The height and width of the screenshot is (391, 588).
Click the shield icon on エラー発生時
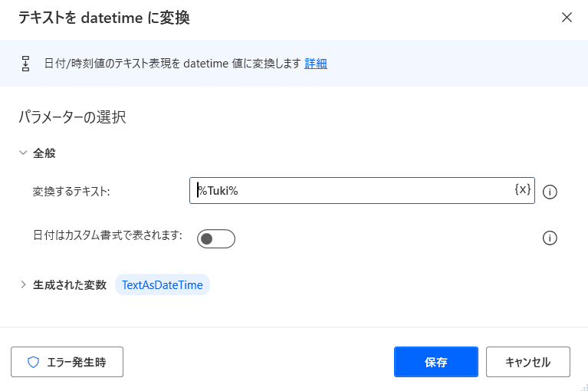point(34,362)
